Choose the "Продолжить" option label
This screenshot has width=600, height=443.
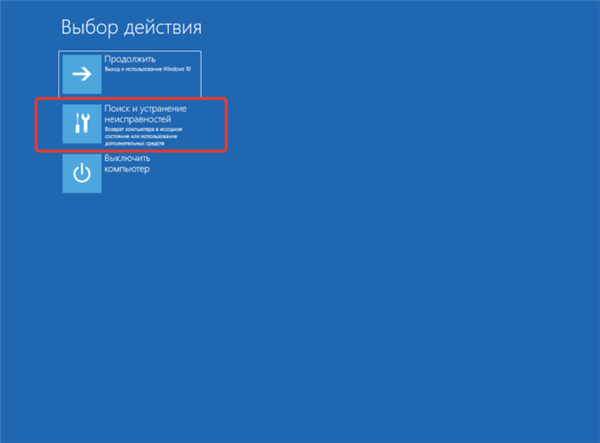[130, 59]
